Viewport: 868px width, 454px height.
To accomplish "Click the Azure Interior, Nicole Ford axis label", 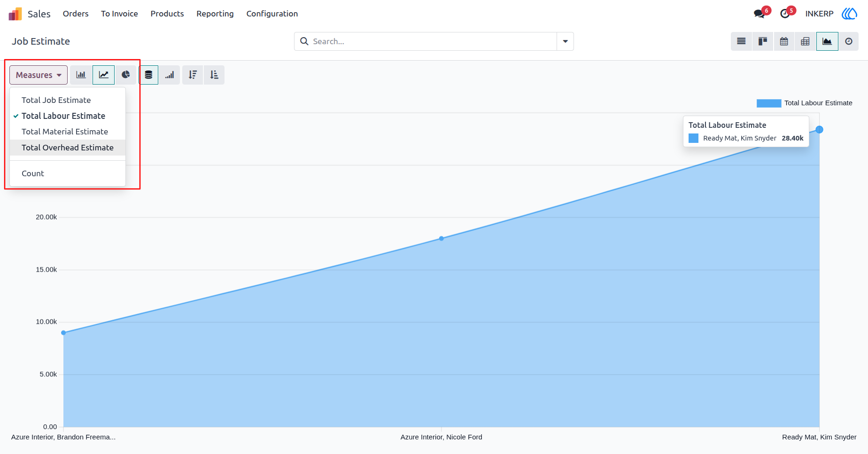I will click(442, 437).
